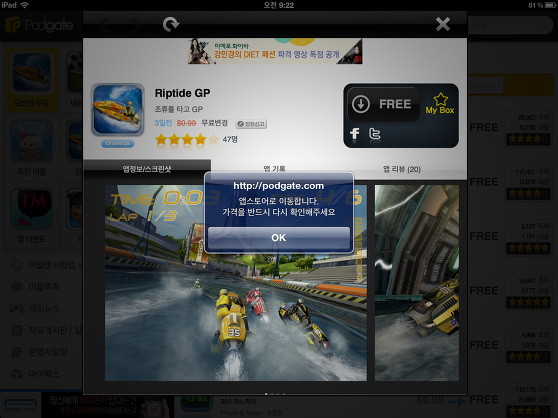Image resolution: width=558 pixels, height=418 pixels.
Task: Open the DIET fashion banner ad
Action: click(275, 51)
